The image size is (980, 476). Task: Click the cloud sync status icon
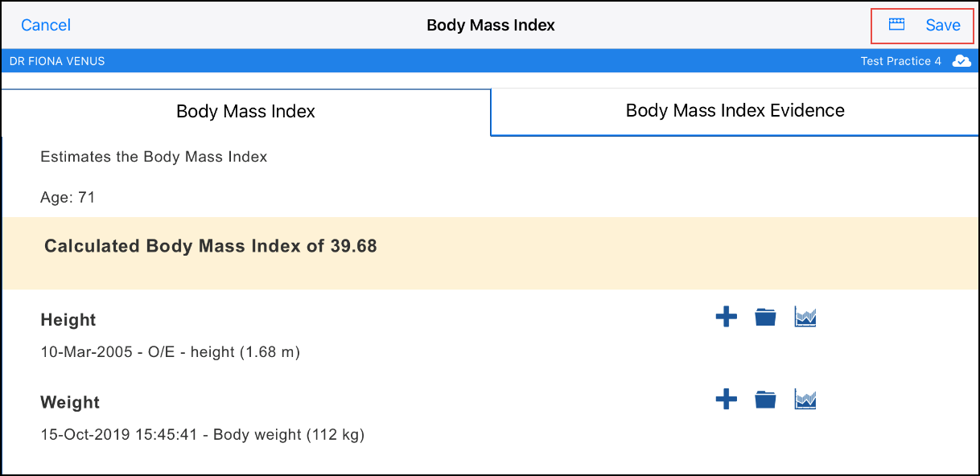click(961, 61)
